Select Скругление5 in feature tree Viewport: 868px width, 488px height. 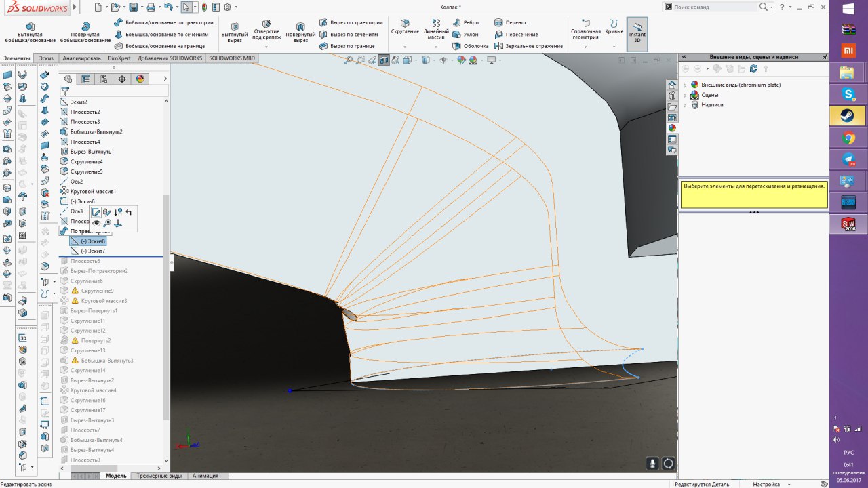(87, 171)
